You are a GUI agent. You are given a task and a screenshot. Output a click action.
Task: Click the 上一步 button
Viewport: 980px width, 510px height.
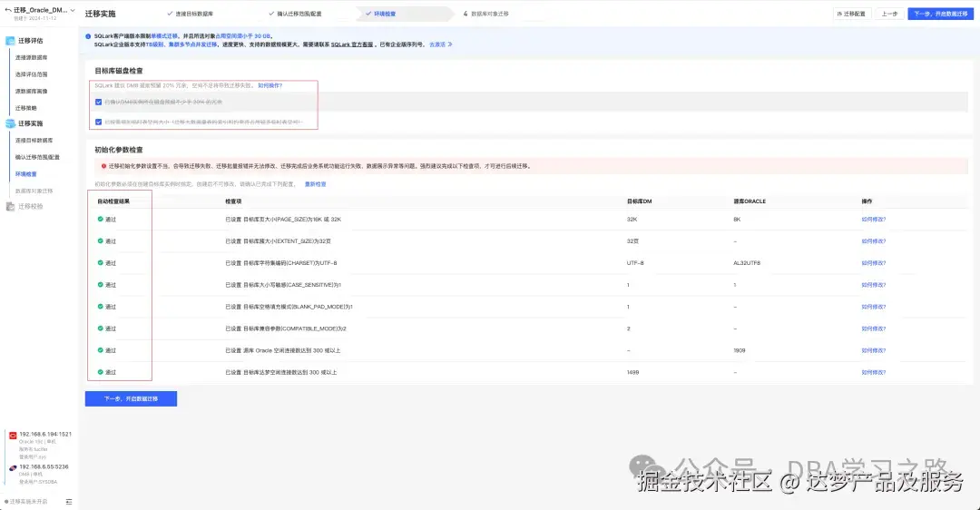[x=889, y=14]
